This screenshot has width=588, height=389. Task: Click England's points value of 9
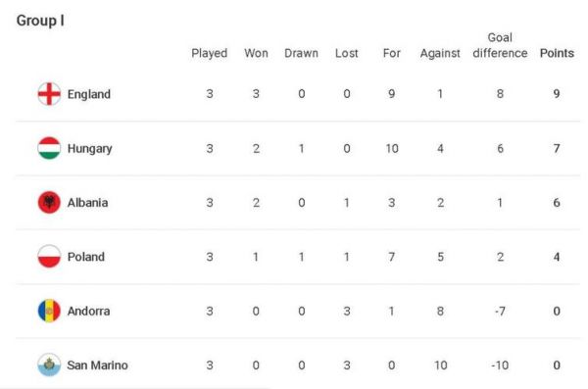557,94
